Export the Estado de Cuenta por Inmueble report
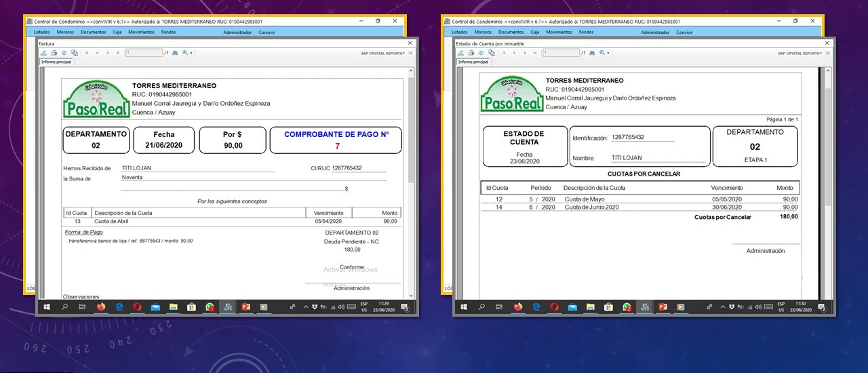This screenshot has height=373, width=868. coord(461,53)
